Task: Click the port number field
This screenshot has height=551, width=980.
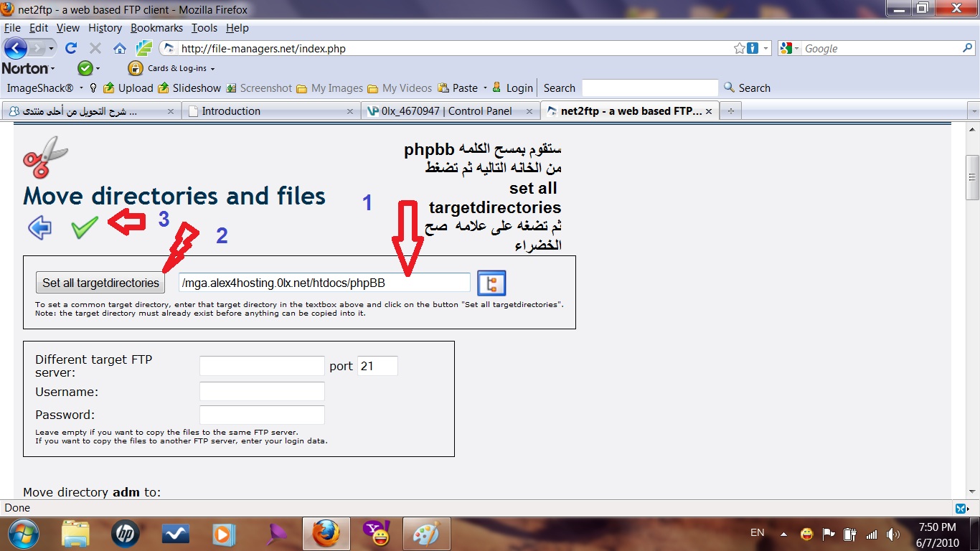Action: (x=377, y=366)
